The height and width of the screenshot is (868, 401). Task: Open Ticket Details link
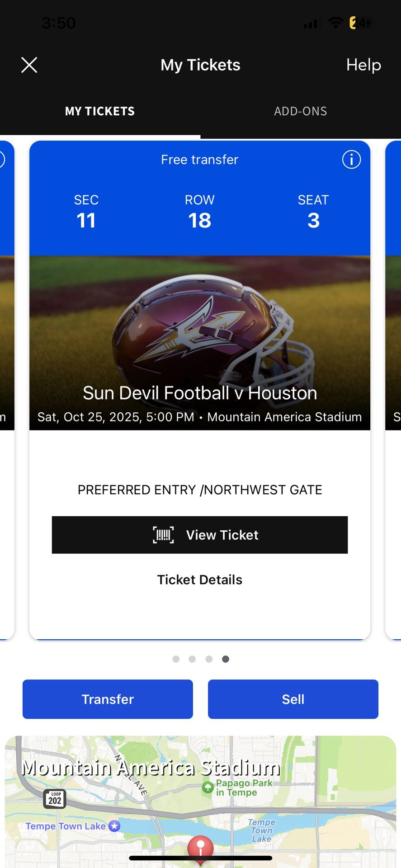(x=200, y=580)
